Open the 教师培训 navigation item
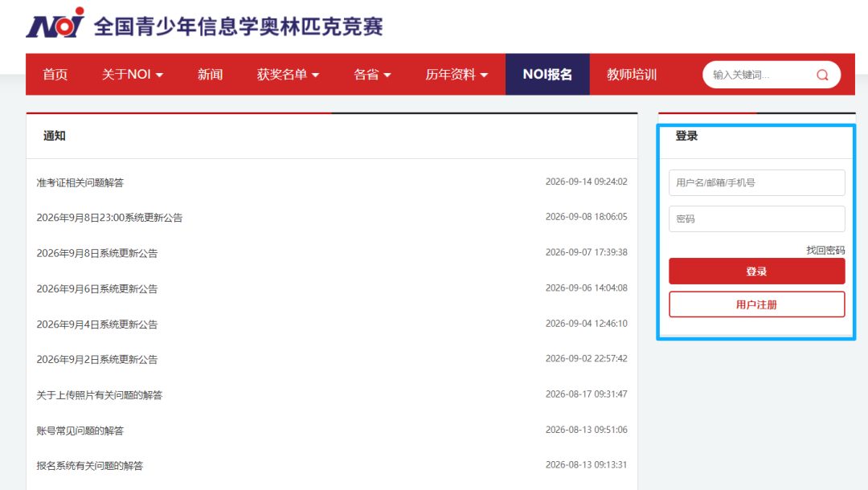This screenshot has width=868, height=490. coord(632,74)
